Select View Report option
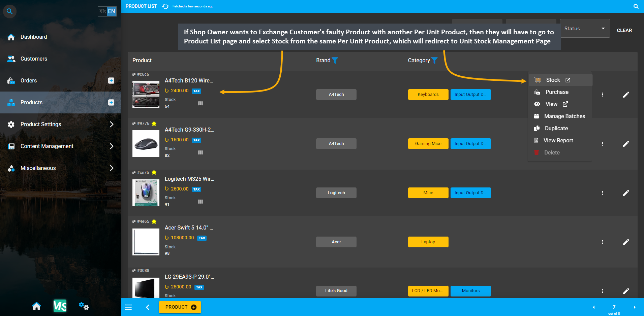The width and height of the screenshot is (644, 316). coord(560,141)
